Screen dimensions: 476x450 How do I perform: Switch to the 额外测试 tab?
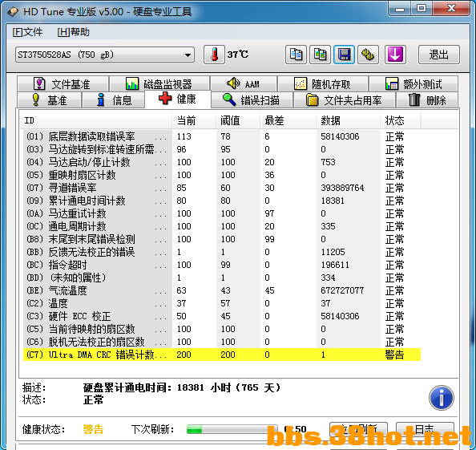[x=413, y=83]
